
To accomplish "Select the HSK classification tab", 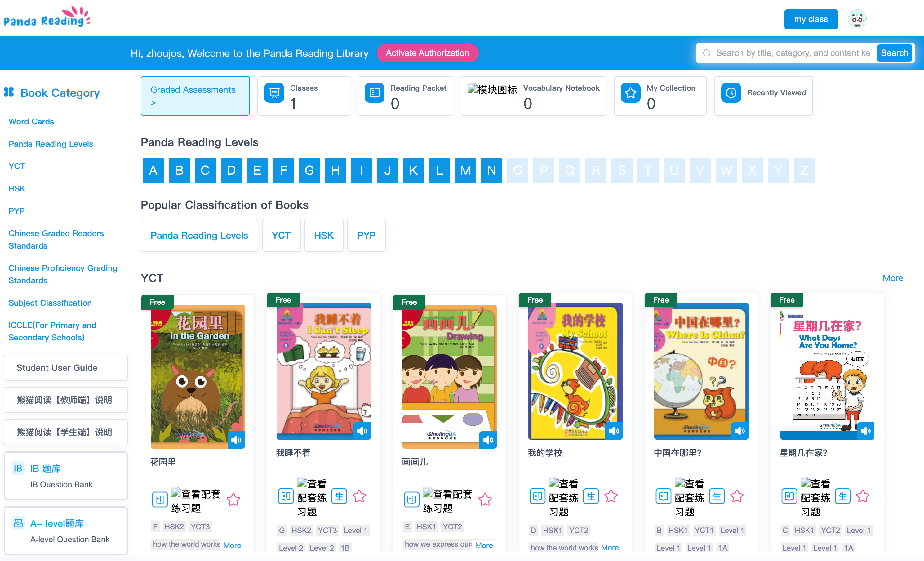I will point(323,235).
